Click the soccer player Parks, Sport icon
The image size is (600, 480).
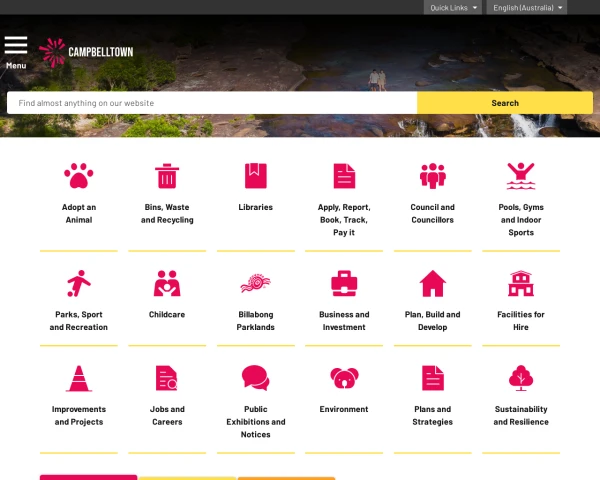[x=79, y=283]
